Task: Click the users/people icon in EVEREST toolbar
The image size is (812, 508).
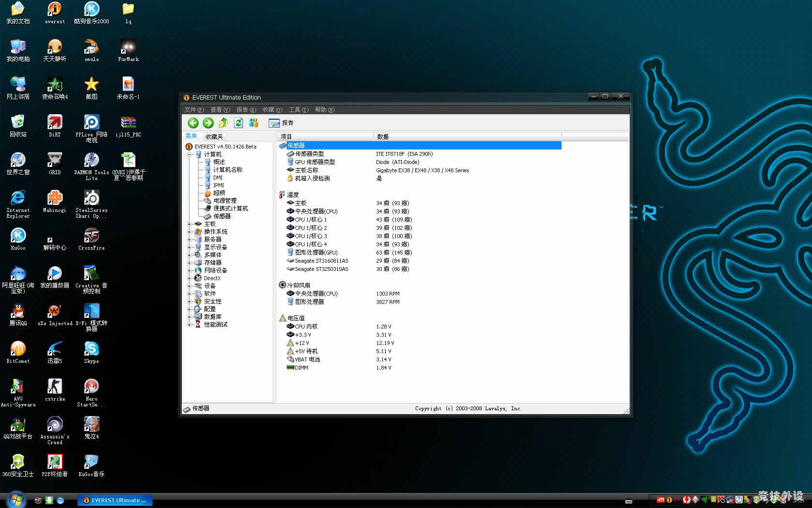Action: click(253, 123)
